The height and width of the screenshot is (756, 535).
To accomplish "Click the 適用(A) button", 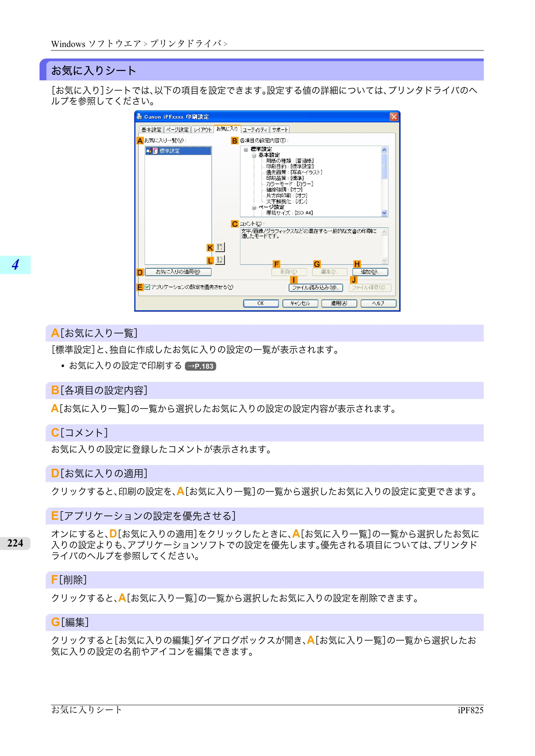I will tap(339, 303).
